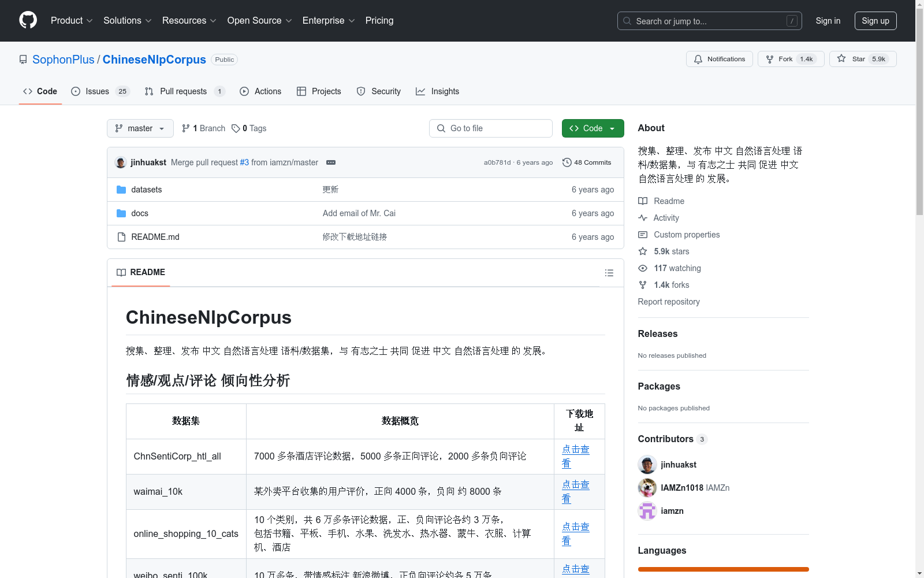Click the Go to file search box
This screenshot has width=924, height=578.
click(x=491, y=128)
